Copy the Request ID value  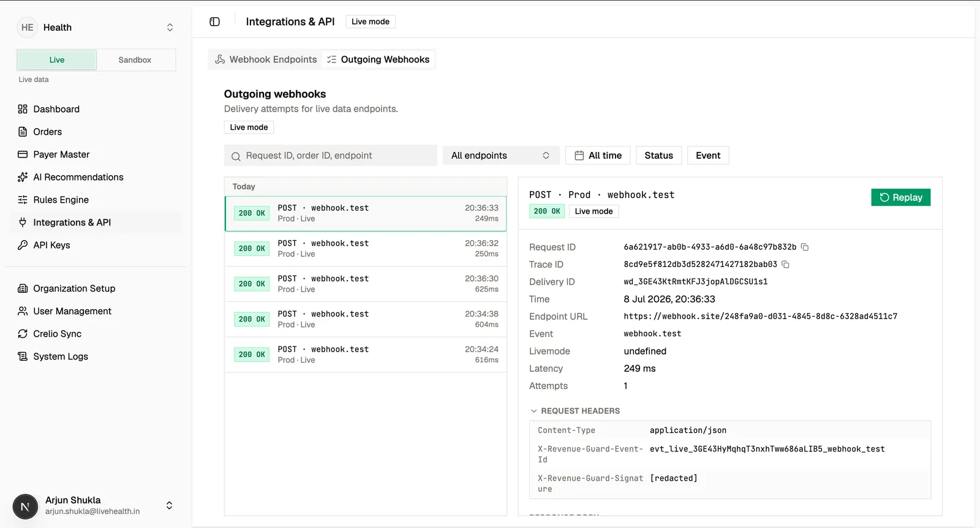coord(805,247)
